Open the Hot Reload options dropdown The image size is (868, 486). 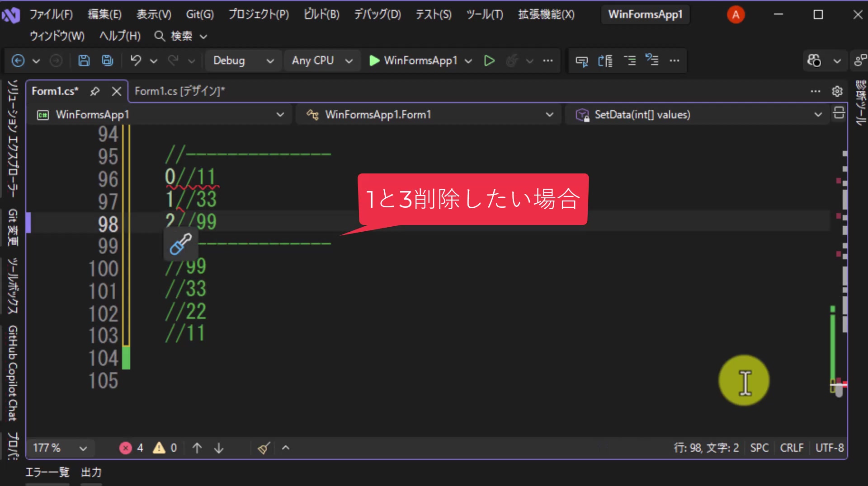point(530,61)
